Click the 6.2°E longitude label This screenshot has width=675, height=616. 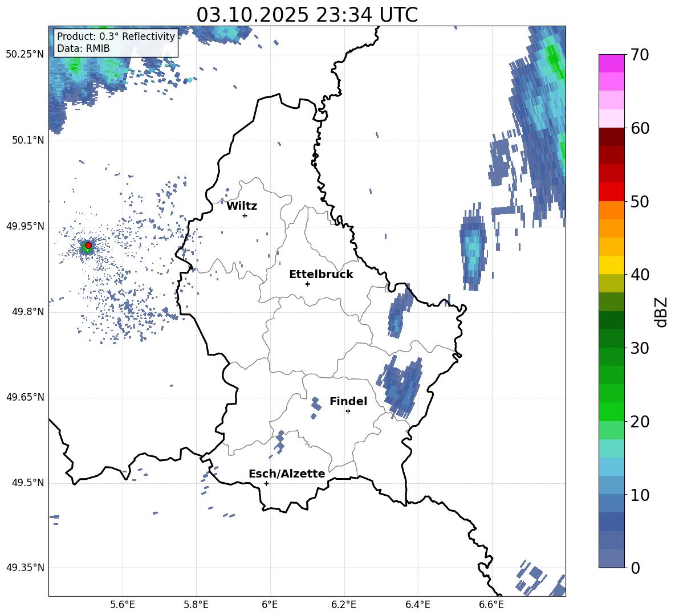point(344,605)
